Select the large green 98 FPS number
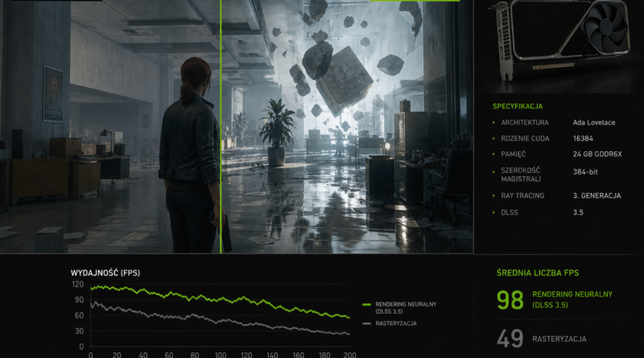The image size is (644, 358). 510,300
